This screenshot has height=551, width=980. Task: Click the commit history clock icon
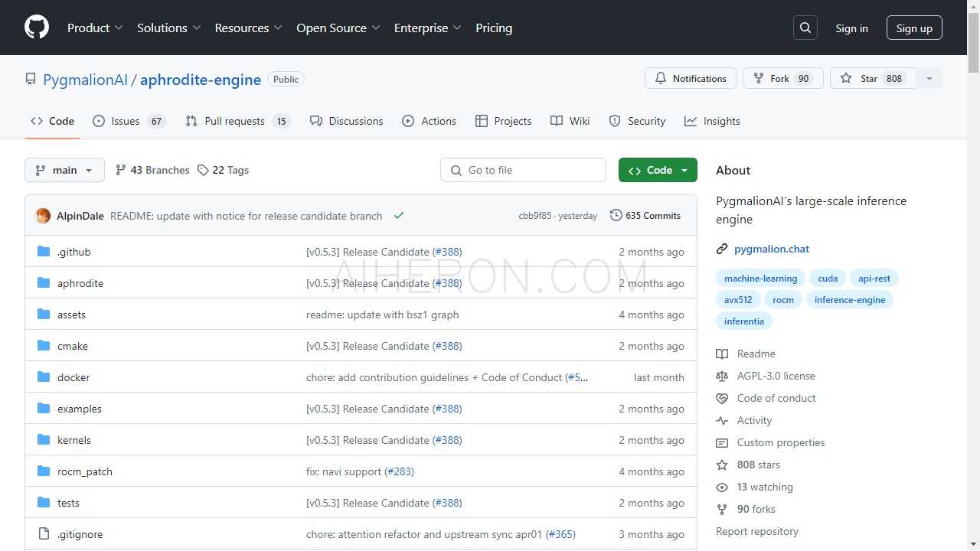click(x=616, y=216)
